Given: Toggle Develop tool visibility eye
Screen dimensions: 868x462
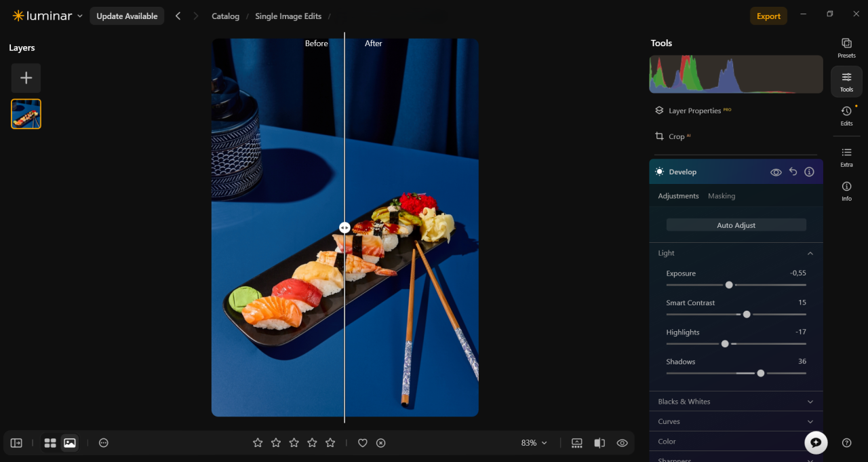Looking at the screenshot, I should (x=776, y=172).
